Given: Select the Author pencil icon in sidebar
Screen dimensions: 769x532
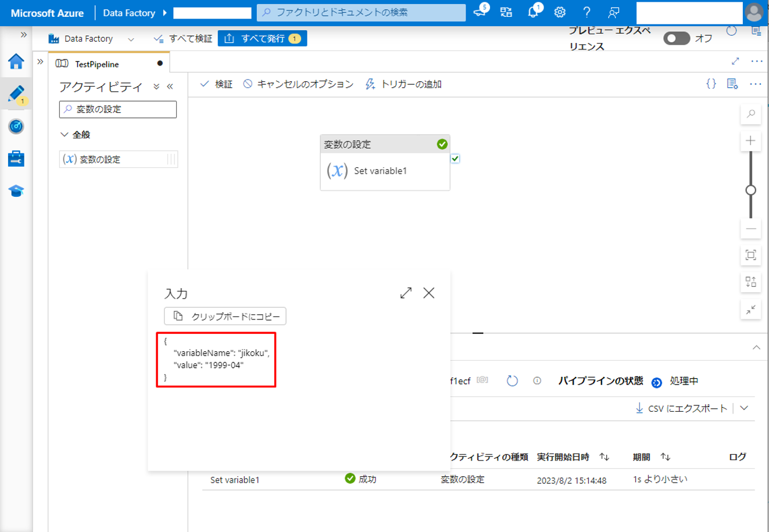Looking at the screenshot, I should tap(16, 94).
